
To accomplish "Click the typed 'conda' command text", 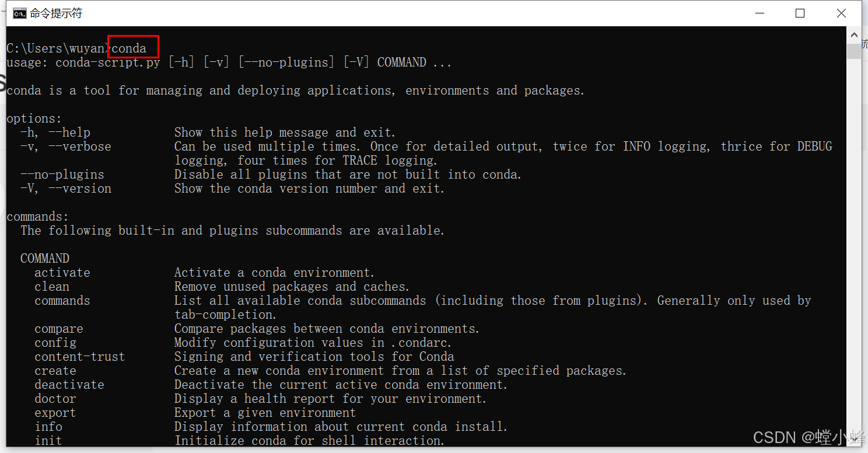I will pos(128,48).
